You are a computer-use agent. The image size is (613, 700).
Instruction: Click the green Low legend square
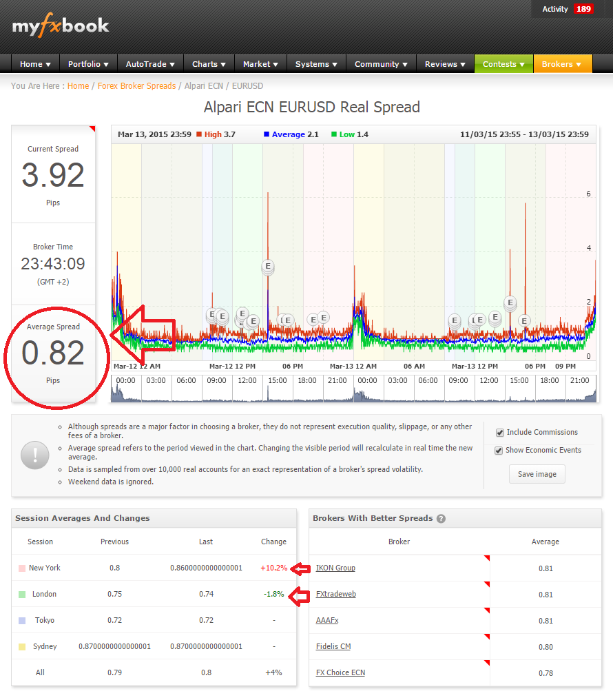point(334,134)
